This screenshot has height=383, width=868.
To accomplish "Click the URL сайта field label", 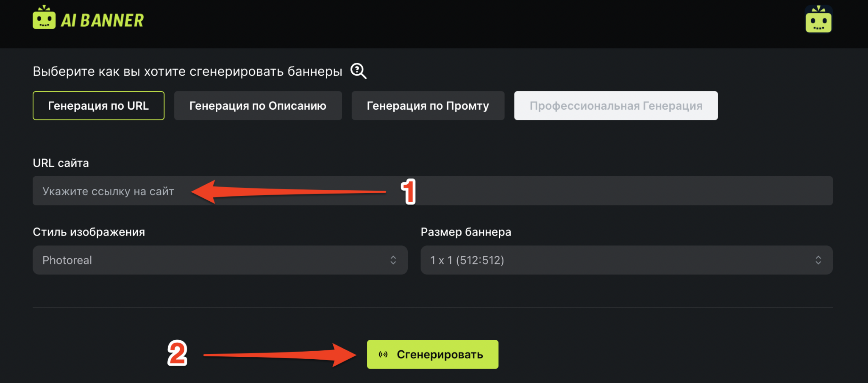I will click(x=61, y=163).
